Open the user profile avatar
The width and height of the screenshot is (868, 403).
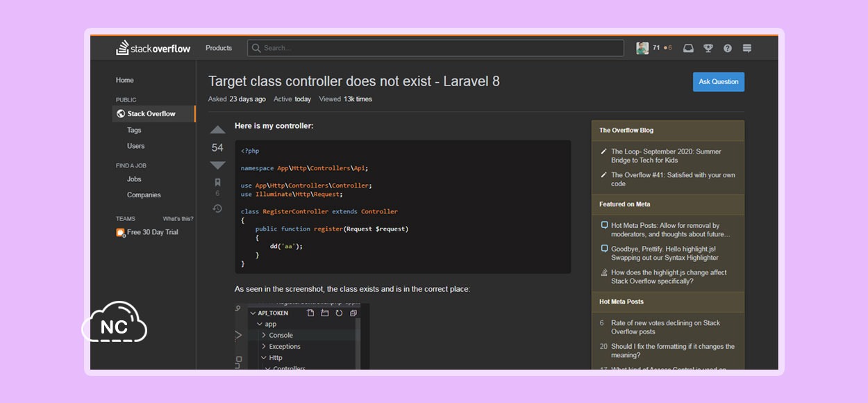(642, 48)
